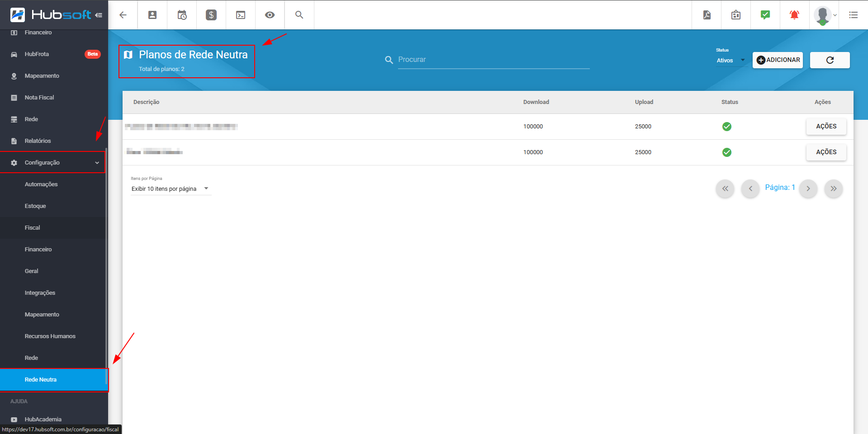Go to the next page
Screen dimensions: 868x434
click(x=808, y=189)
